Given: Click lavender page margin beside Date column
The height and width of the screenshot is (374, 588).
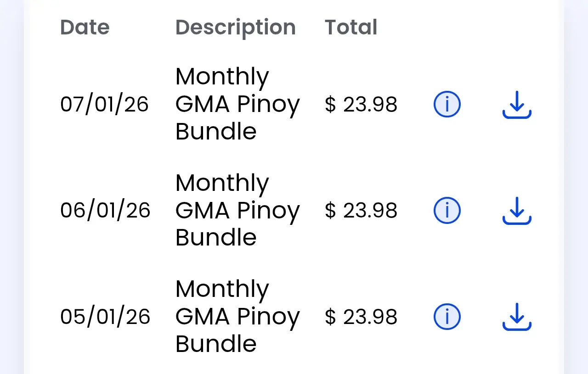Looking at the screenshot, I should [11, 187].
